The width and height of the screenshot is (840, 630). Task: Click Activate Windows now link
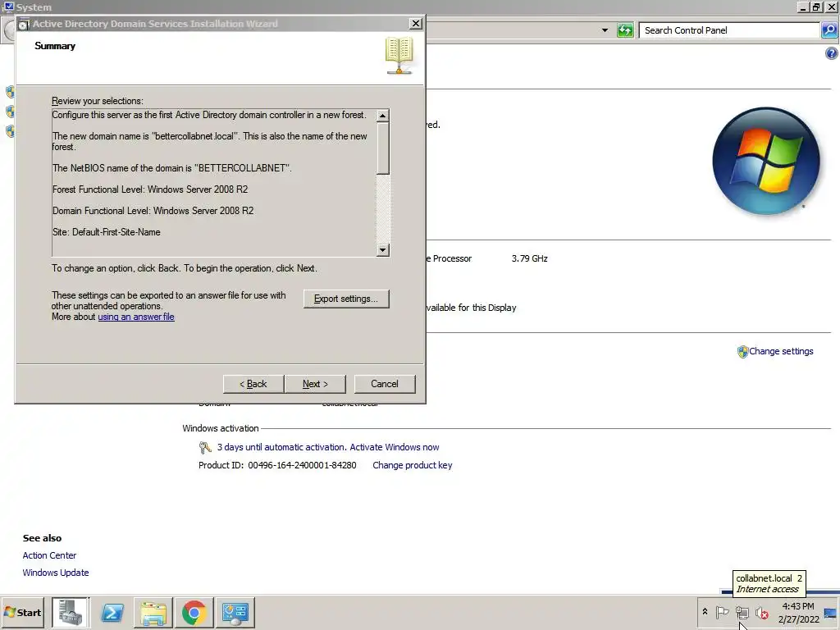click(x=395, y=447)
